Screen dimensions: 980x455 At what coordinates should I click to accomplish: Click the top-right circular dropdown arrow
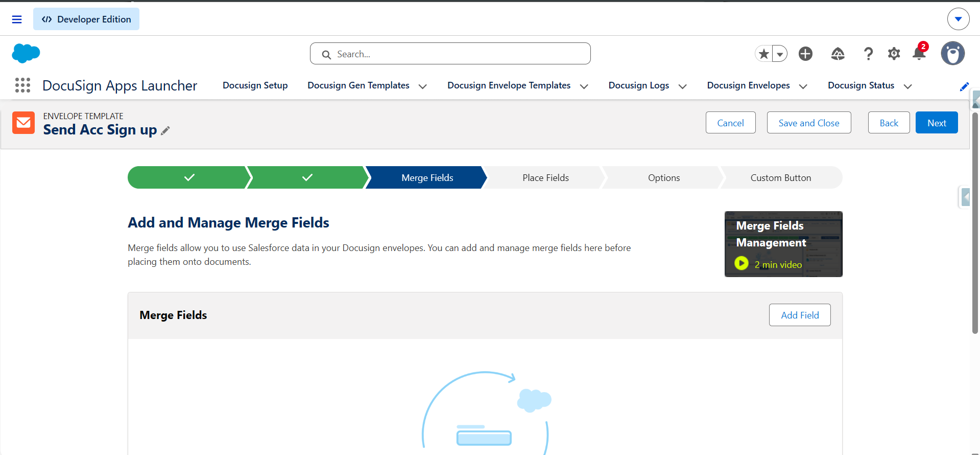(x=958, y=19)
